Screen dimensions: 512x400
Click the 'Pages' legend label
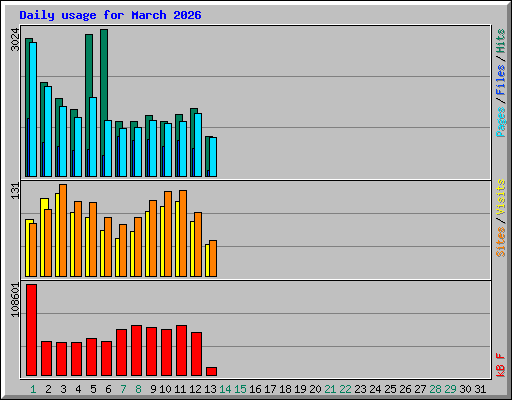click(x=501, y=122)
